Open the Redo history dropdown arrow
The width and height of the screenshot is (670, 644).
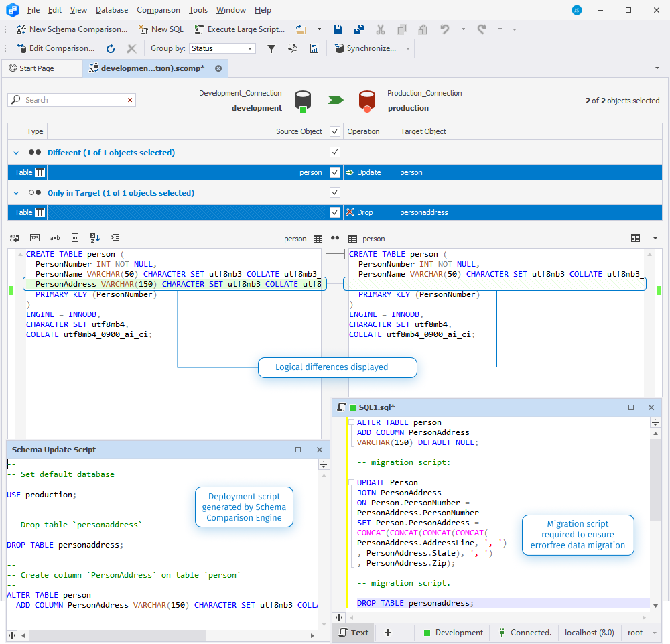click(500, 29)
